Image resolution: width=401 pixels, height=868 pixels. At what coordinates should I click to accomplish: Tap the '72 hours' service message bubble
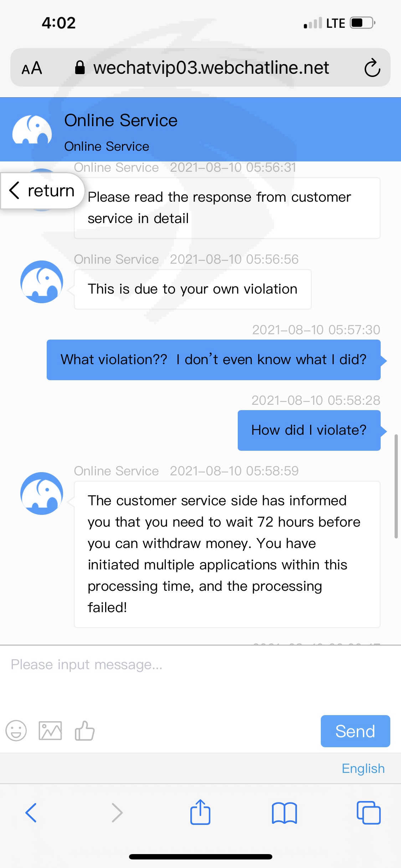(227, 554)
